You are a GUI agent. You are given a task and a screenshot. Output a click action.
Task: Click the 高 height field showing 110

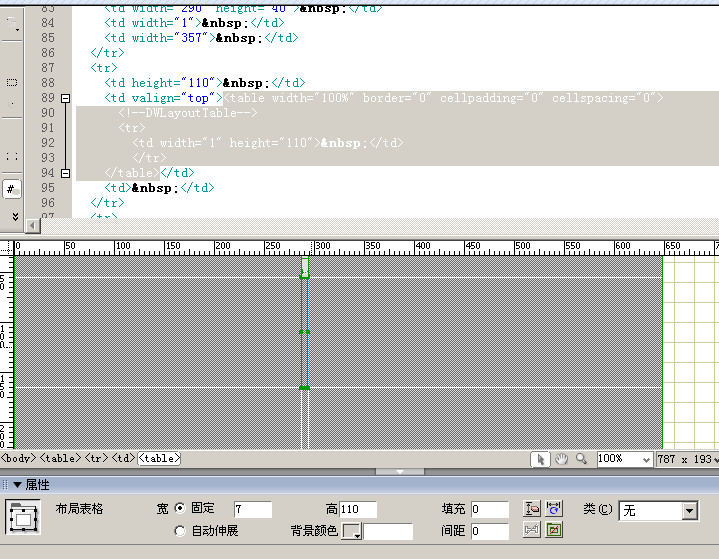coord(358,509)
